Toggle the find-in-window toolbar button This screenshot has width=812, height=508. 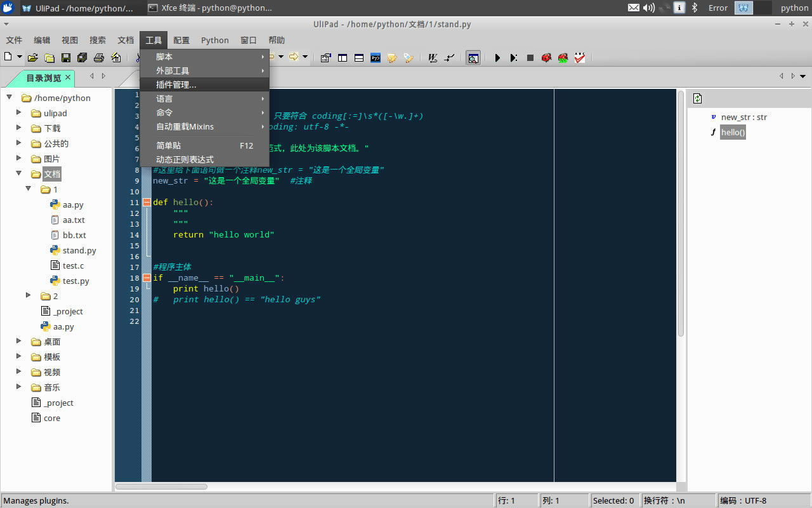[473, 58]
